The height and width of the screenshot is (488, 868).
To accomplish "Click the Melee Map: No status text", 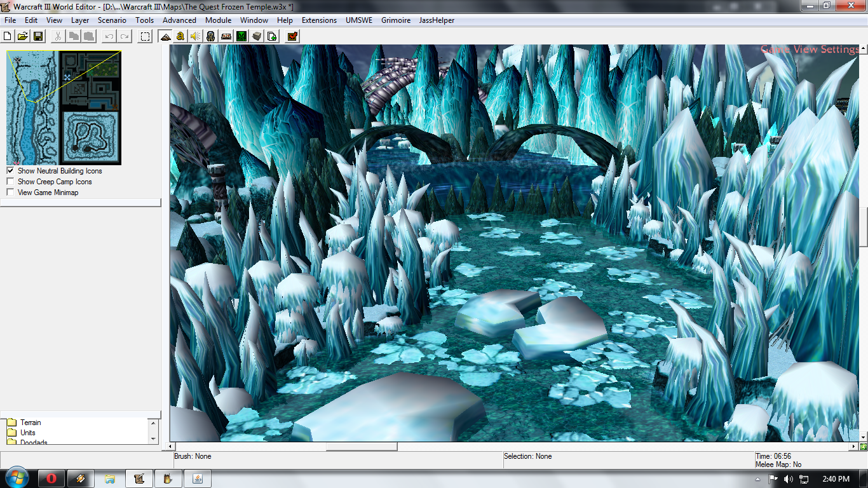I will pyautogui.click(x=778, y=464).
